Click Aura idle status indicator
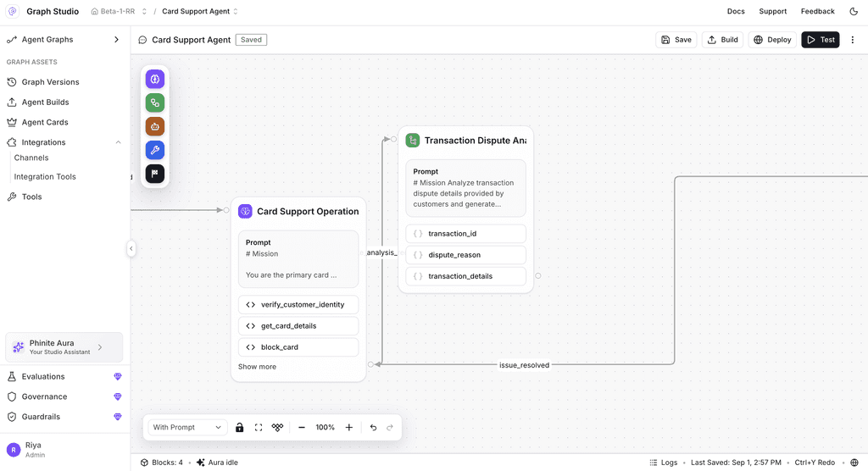 [217, 463]
